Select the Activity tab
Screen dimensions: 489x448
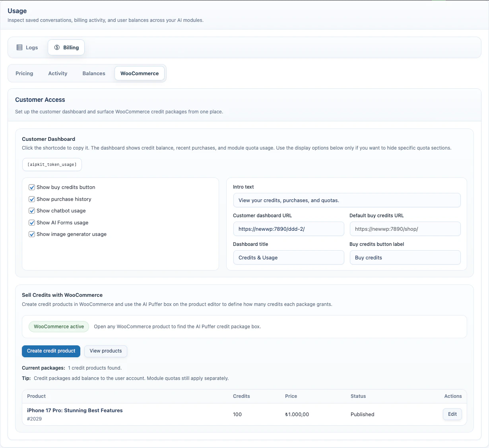click(x=57, y=73)
